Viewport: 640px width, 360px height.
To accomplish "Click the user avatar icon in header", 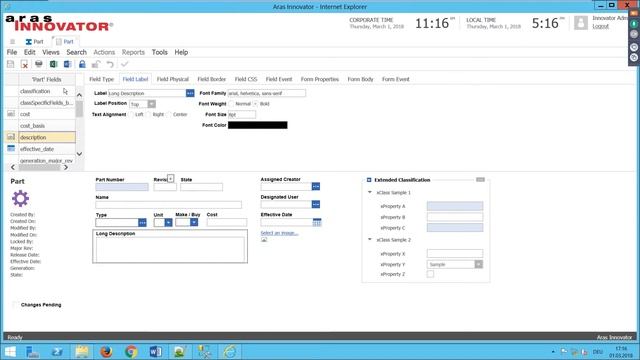I will click(x=581, y=23).
